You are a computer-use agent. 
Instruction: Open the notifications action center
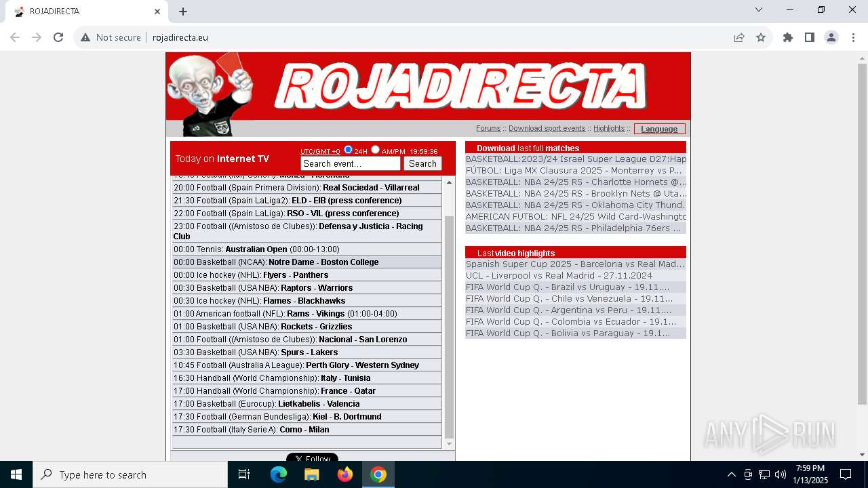[846, 474]
